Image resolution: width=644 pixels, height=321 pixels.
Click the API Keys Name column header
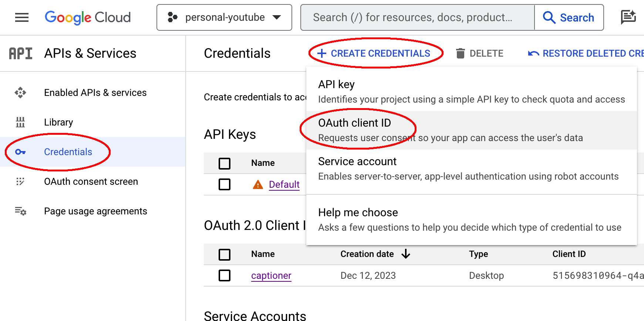(x=263, y=163)
